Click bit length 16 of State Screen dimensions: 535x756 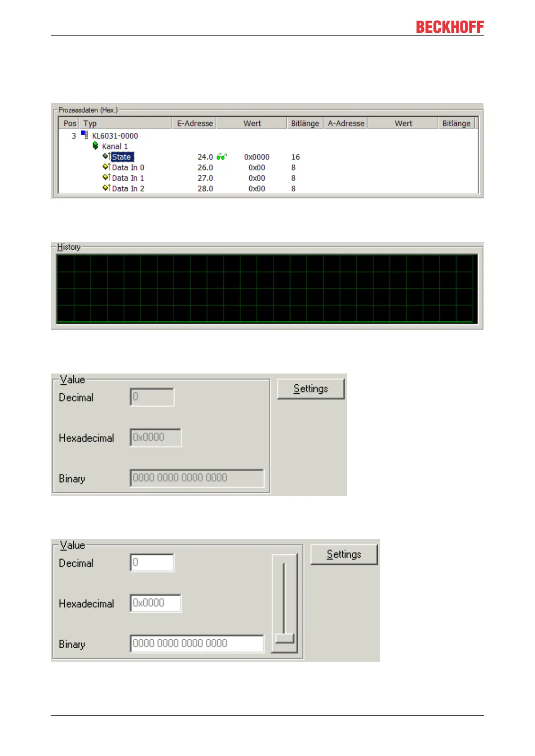(295, 157)
